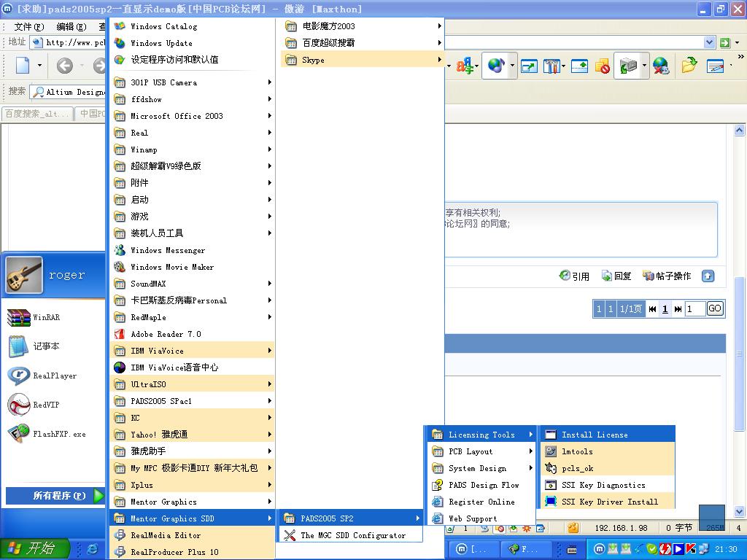The height and width of the screenshot is (560, 747).
Task: Open the address bar dropdown arrow
Action: tap(709, 42)
